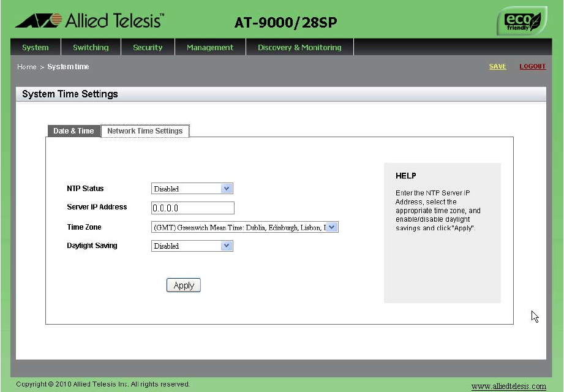Click the SAVE link
The width and height of the screenshot is (564, 392).
coord(497,67)
